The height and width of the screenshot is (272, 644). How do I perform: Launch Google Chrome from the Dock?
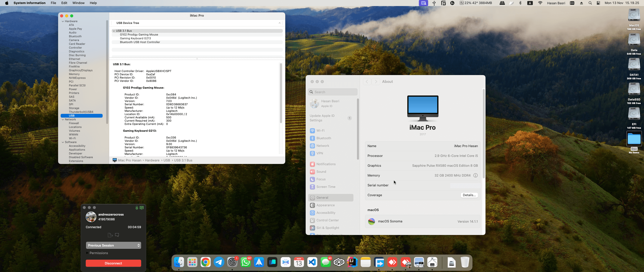pos(206,262)
